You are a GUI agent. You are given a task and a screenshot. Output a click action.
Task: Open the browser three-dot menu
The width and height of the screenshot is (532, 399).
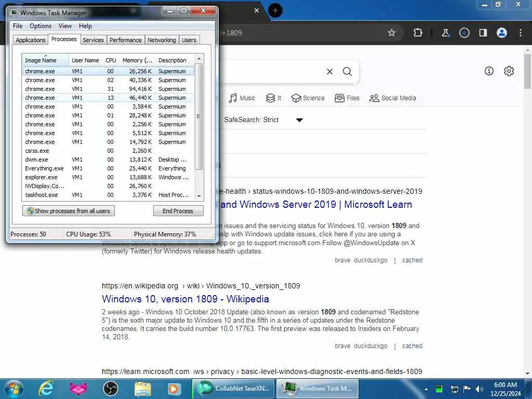pyautogui.click(x=521, y=33)
